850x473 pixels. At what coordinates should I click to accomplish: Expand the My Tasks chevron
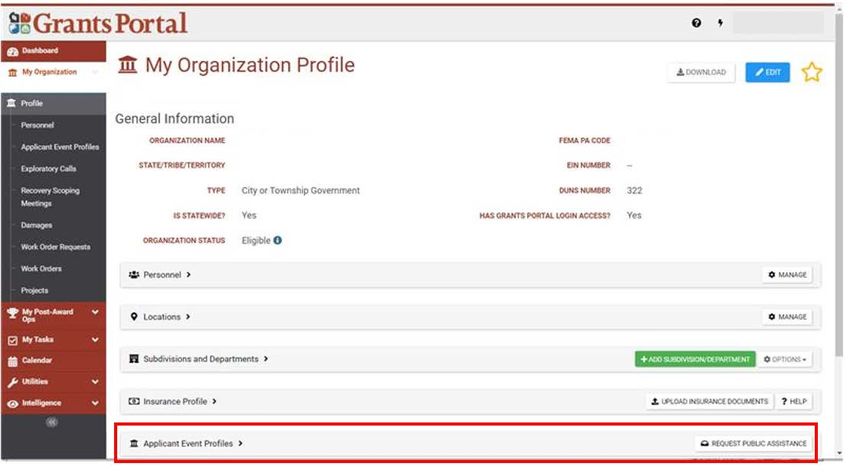(x=95, y=340)
